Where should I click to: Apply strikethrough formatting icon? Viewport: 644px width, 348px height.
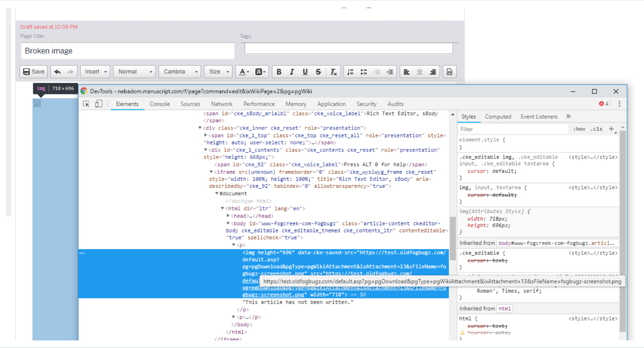click(x=318, y=72)
